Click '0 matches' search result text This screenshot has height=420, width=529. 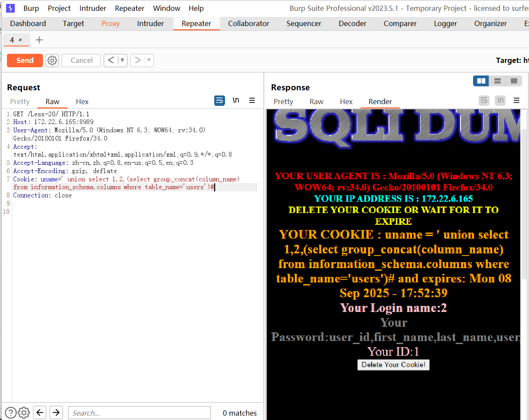click(x=240, y=413)
